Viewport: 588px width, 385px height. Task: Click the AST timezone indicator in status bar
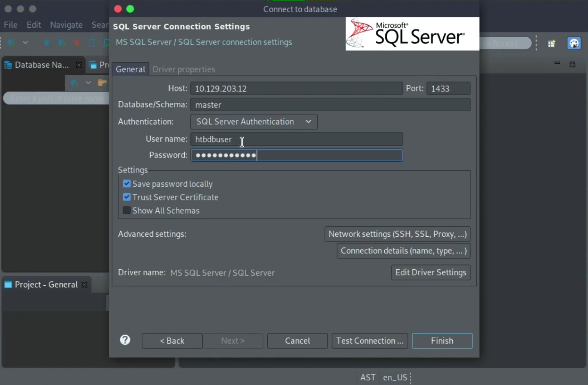[368, 378]
